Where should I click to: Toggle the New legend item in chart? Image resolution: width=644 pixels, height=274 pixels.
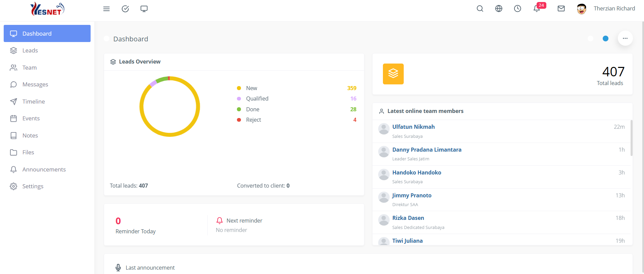point(251,88)
